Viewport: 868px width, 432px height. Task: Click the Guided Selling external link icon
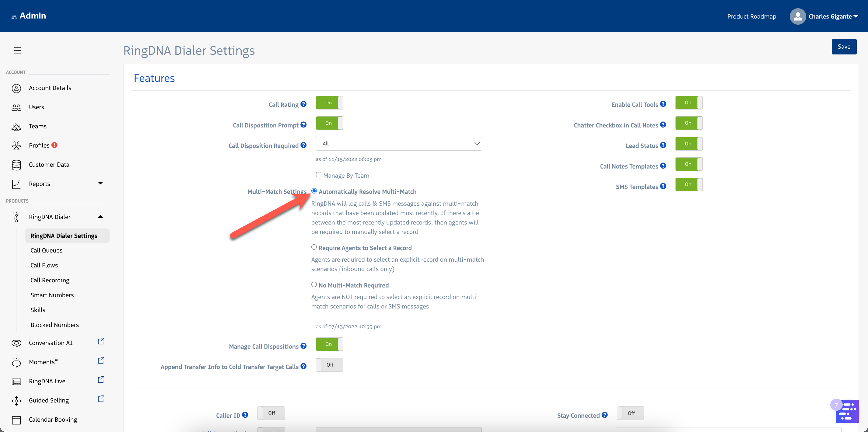coord(101,399)
